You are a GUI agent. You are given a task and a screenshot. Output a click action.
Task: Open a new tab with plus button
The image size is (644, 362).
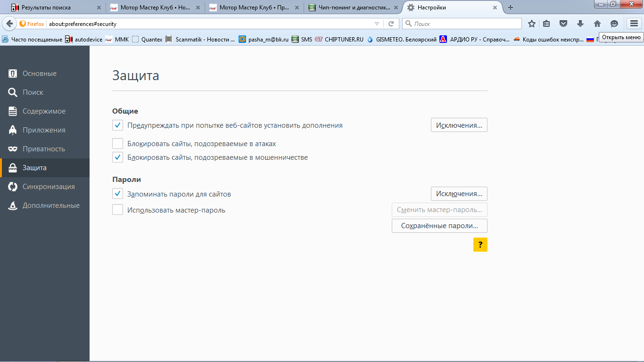(x=511, y=8)
